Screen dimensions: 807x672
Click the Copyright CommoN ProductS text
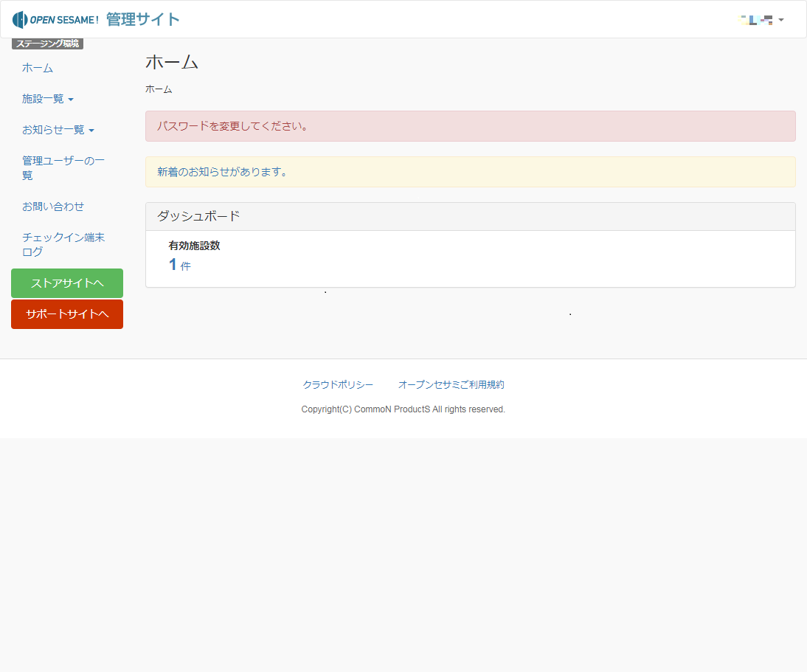click(x=403, y=409)
